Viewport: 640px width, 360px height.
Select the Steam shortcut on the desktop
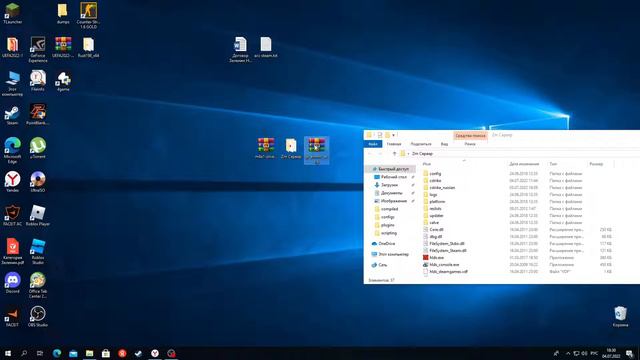coord(12,115)
